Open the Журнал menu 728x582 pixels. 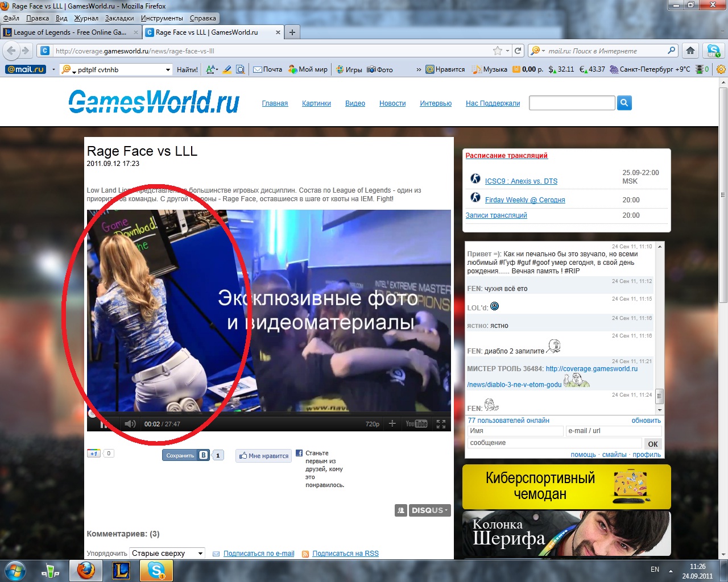click(86, 18)
